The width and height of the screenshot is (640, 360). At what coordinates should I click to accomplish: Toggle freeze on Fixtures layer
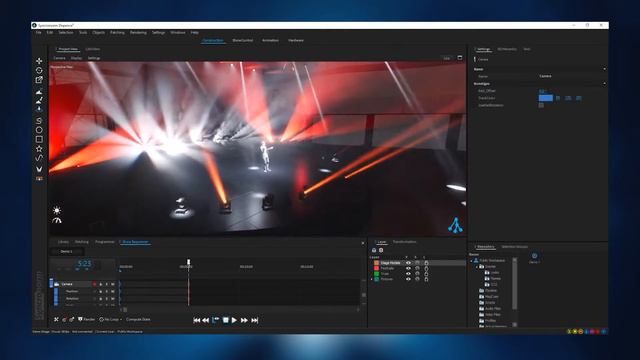[x=417, y=279]
